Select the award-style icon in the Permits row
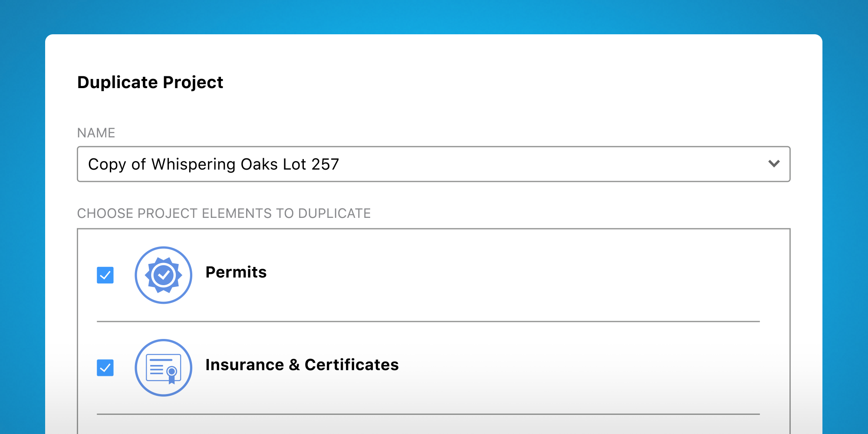 click(x=164, y=275)
